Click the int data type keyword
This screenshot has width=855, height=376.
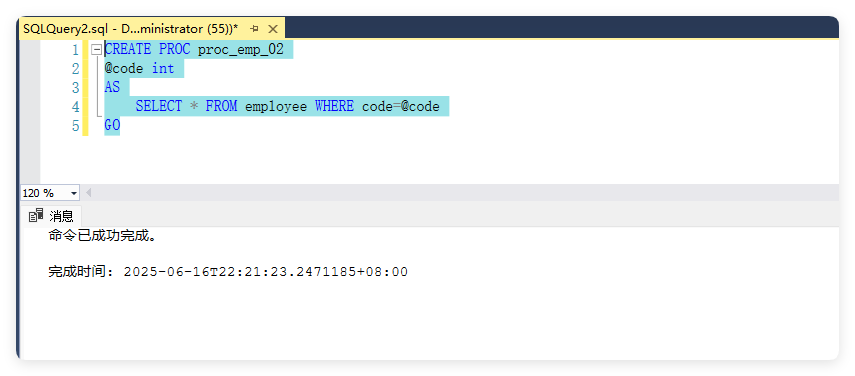(163, 69)
